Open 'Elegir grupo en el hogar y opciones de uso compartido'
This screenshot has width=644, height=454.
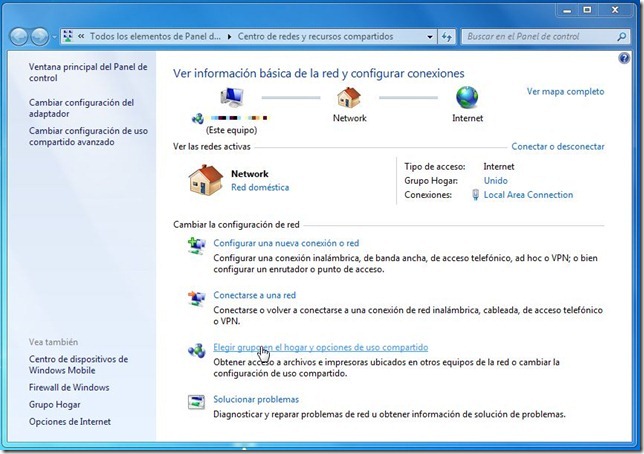click(320, 348)
